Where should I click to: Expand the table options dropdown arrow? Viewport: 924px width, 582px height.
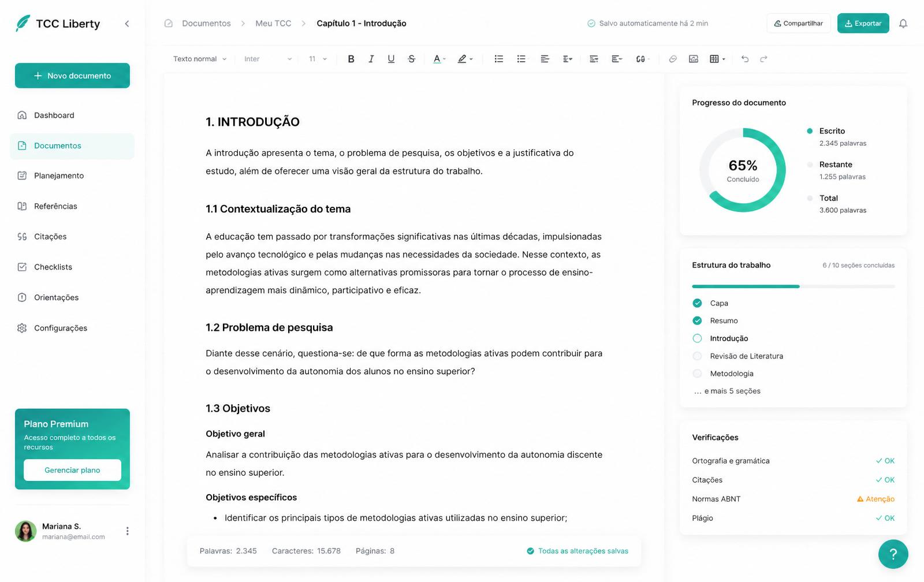coord(724,59)
